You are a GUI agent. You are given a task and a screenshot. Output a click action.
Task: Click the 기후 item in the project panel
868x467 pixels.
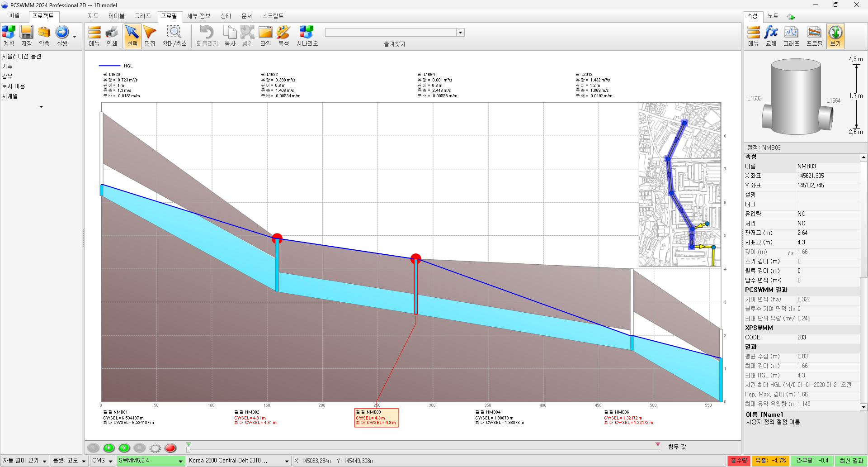click(x=7, y=66)
